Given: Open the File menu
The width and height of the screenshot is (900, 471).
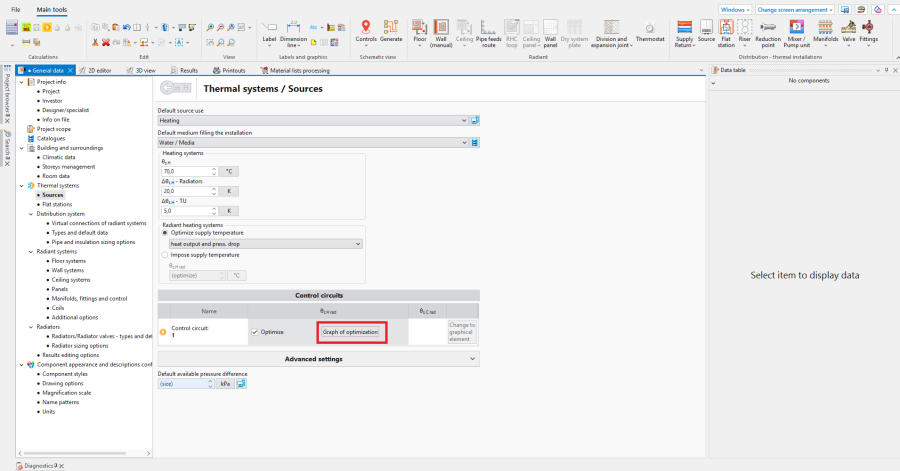Looking at the screenshot, I should [x=15, y=9].
